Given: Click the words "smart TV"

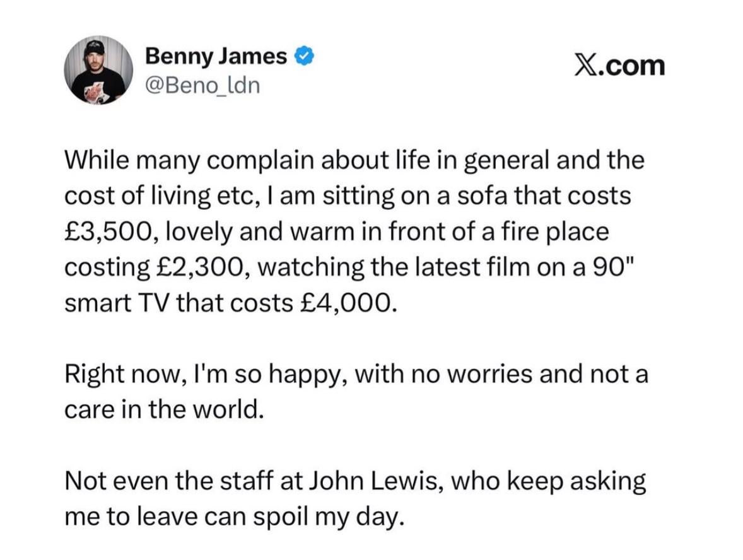Looking at the screenshot, I should 117,303.
